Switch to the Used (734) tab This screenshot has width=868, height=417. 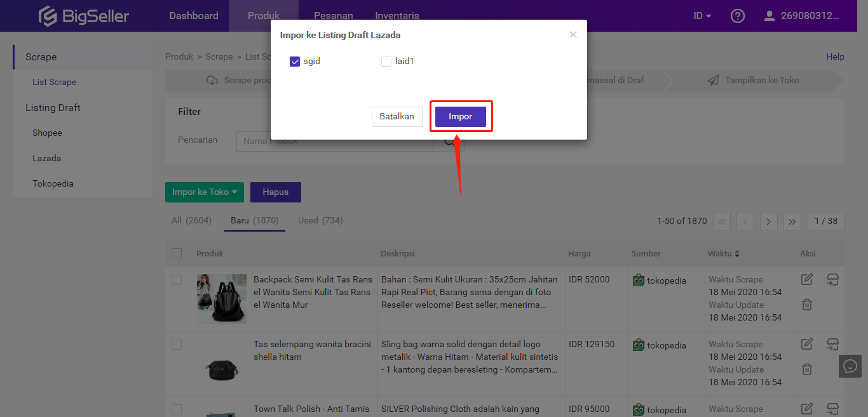(320, 220)
